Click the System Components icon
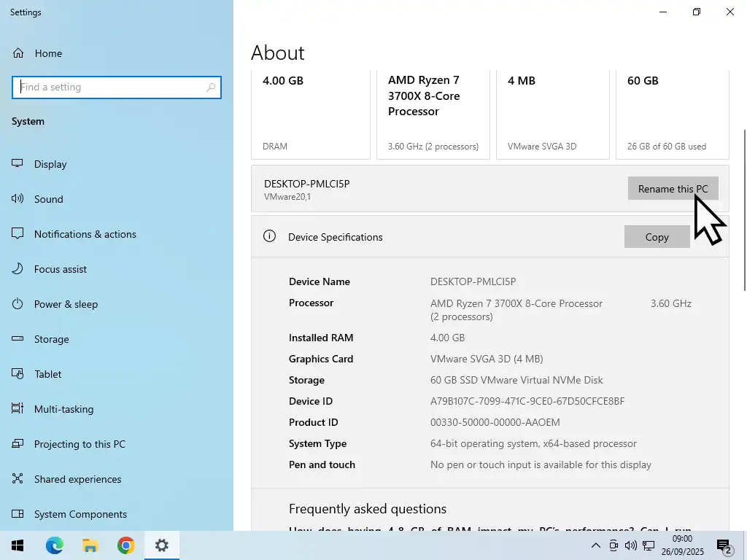 click(18, 514)
